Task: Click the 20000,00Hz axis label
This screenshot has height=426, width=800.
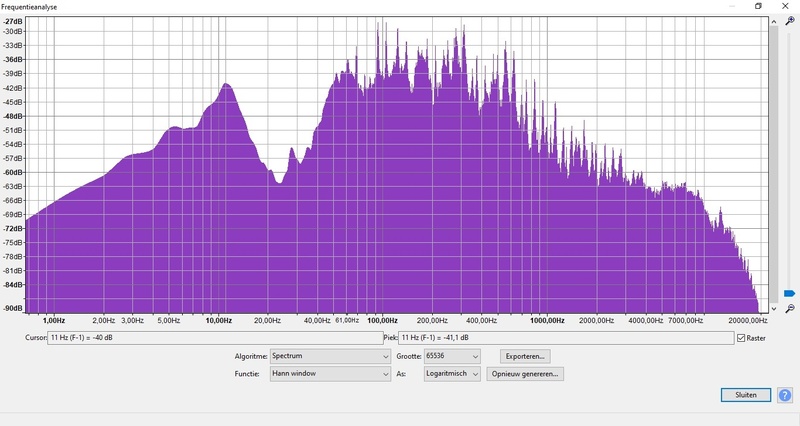Action: point(747,320)
